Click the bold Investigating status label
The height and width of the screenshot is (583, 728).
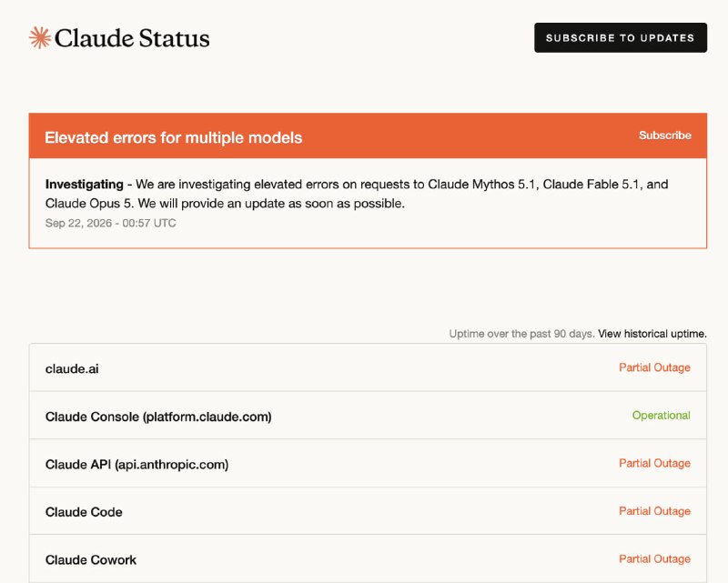(85, 185)
